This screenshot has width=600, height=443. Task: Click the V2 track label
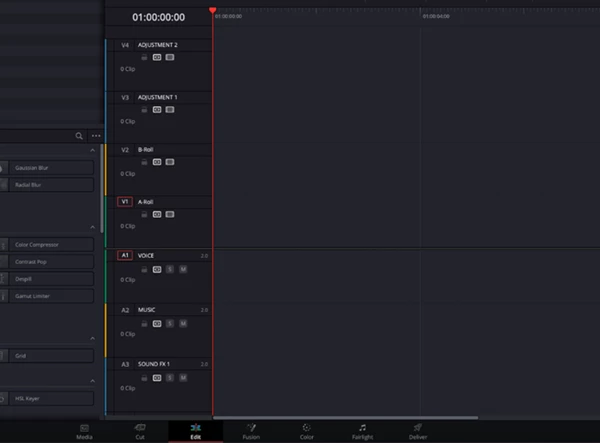coord(125,150)
